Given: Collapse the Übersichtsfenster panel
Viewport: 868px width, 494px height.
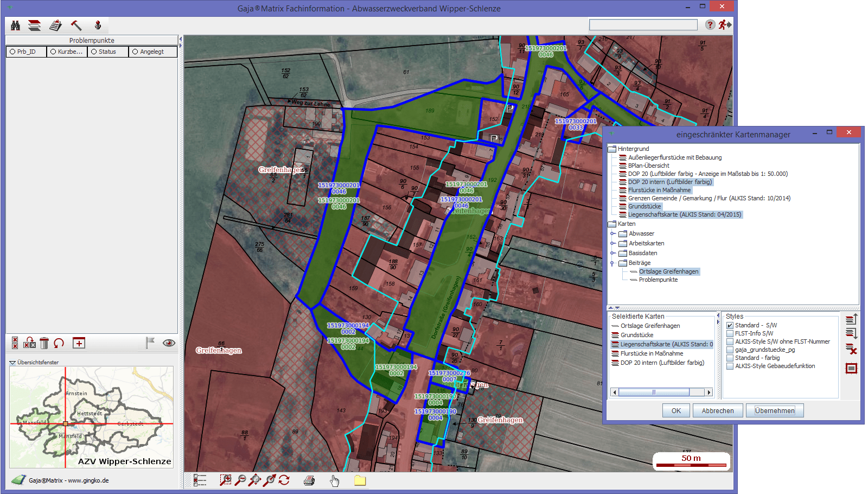Looking at the screenshot, I should point(12,363).
